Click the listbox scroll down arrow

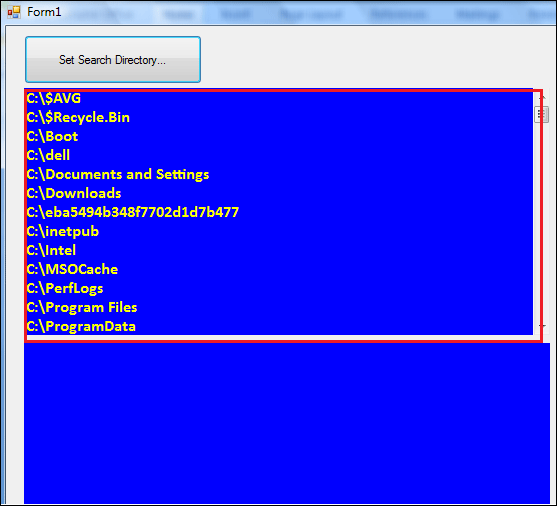point(541,326)
